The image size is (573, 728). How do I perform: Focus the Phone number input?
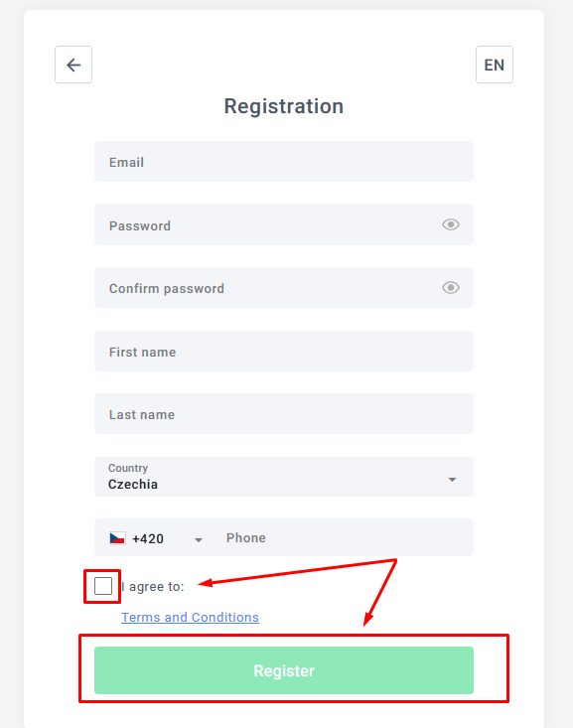pos(344,537)
